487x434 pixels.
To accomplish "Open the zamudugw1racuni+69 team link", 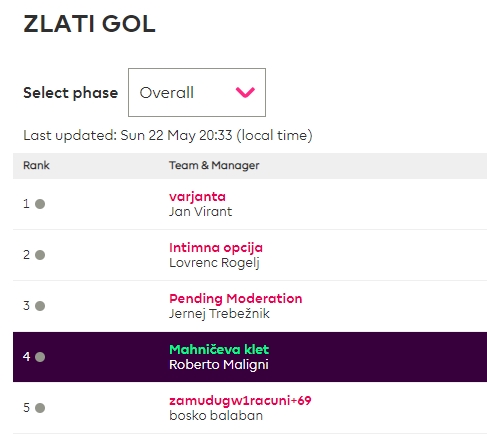I will coord(240,400).
